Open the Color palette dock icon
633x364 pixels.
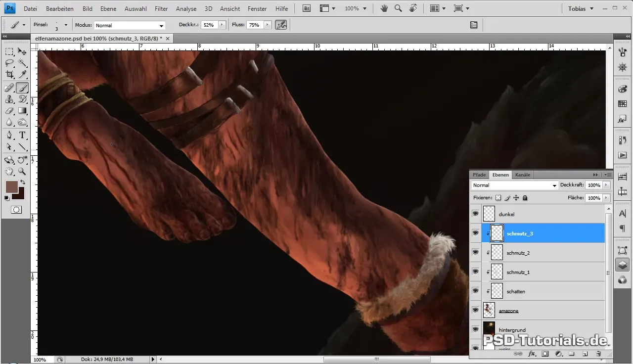pos(622,89)
